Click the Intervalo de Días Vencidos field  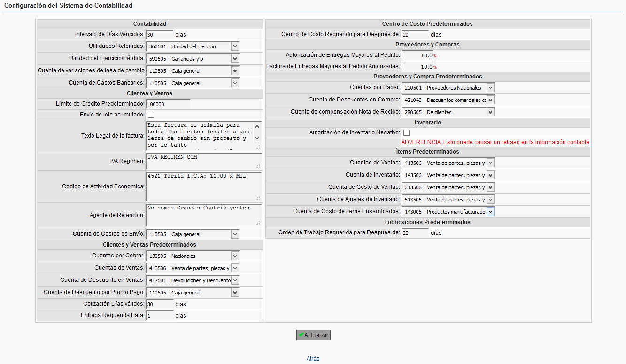click(x=160, y=34)
